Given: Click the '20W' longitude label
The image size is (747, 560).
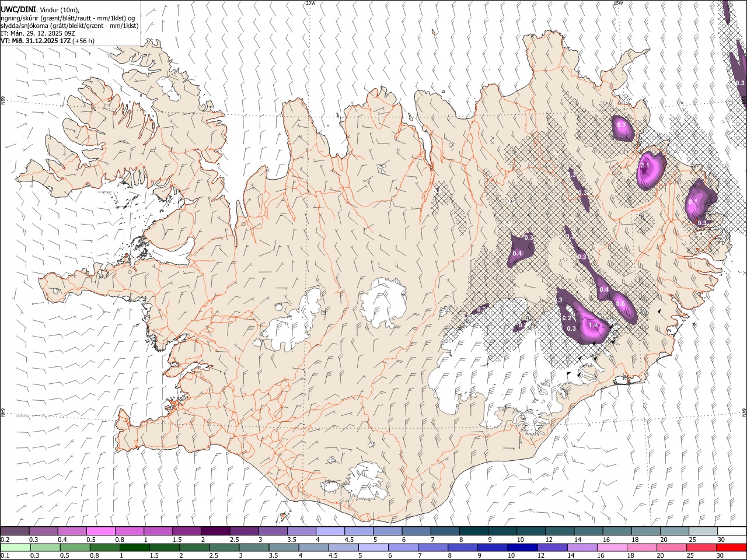Looking at the screenshot, I should (x=310, y=3).
